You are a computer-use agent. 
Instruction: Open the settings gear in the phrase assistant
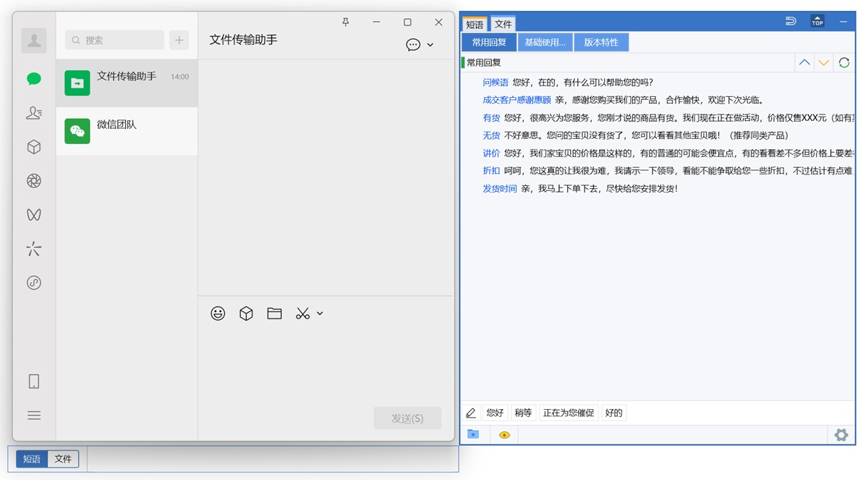click(841, 434)
